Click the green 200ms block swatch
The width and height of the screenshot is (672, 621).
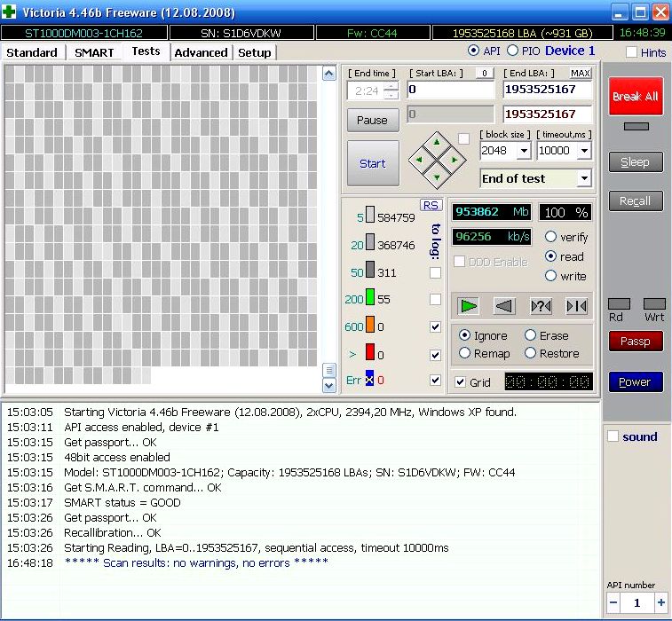(370, 297)
